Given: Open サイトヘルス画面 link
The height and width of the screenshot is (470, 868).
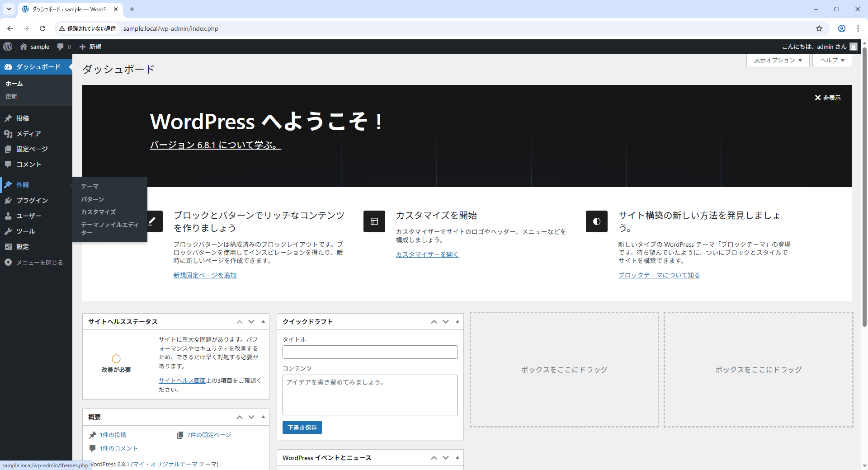Looking at the screenshot, I should 182,381.
